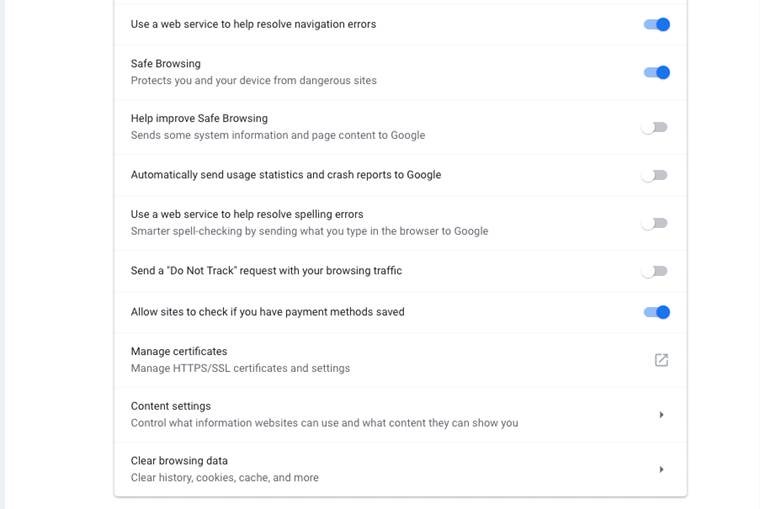Turn off navigation errors web service switch
The image size is (760, 509).
pyautogui.click(x=656, y=24)
